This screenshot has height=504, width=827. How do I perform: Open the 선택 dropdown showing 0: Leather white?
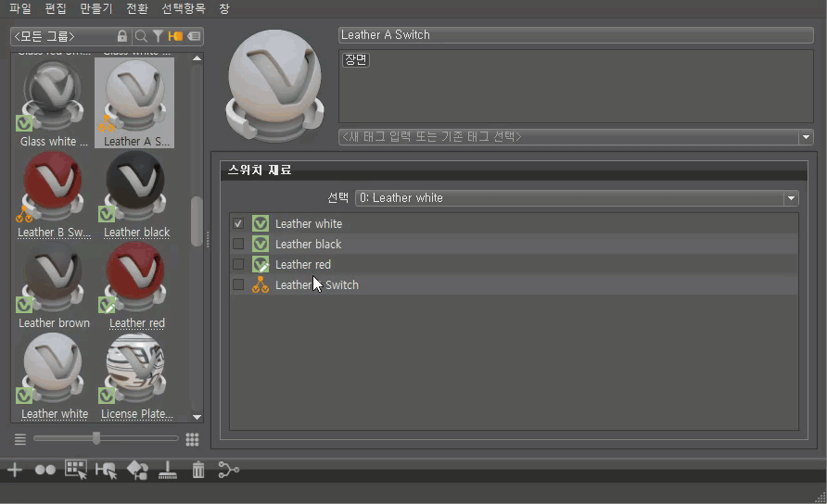coord(577,198)
